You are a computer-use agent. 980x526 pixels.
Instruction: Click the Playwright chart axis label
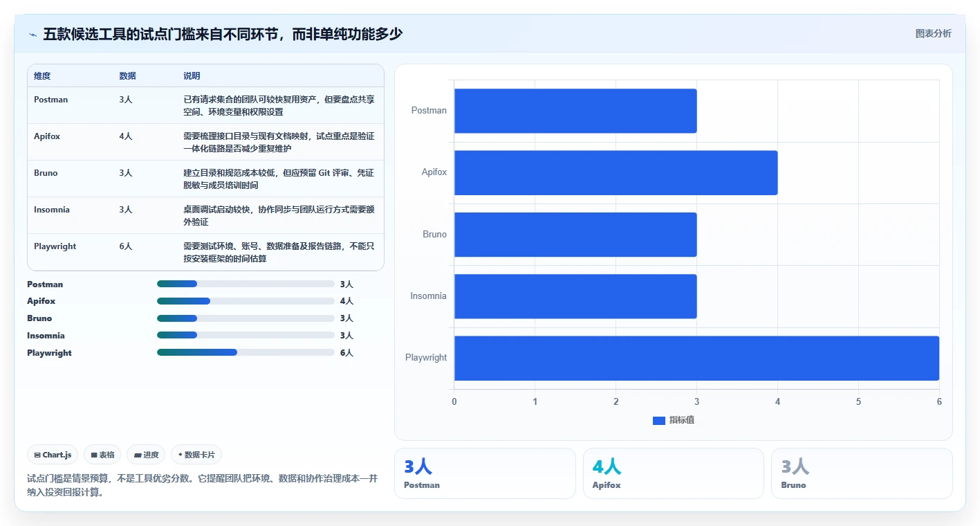pyautogui.click(x=426, y=358)
